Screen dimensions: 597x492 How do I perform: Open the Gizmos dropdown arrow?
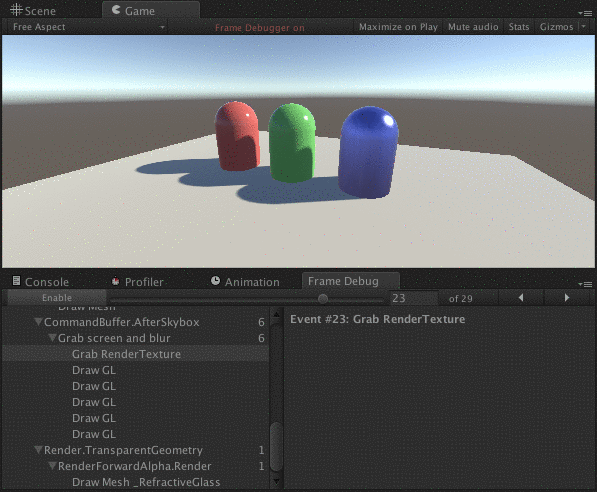click(583, 27)
